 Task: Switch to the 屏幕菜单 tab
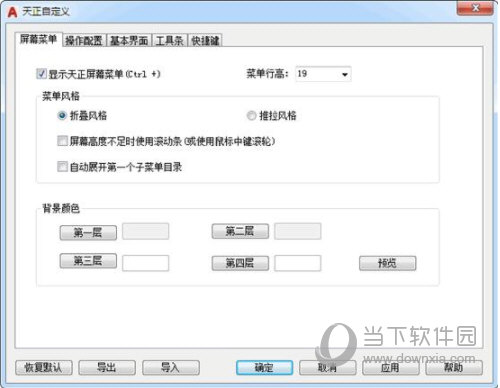click(39, 39)
